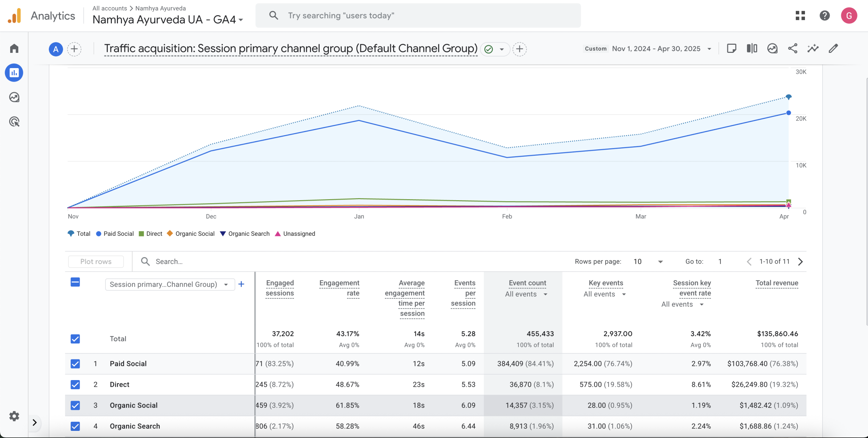This screenshot has width=868, height=438.
Task: Click the table Search field
Action: (x=170, y=261)
